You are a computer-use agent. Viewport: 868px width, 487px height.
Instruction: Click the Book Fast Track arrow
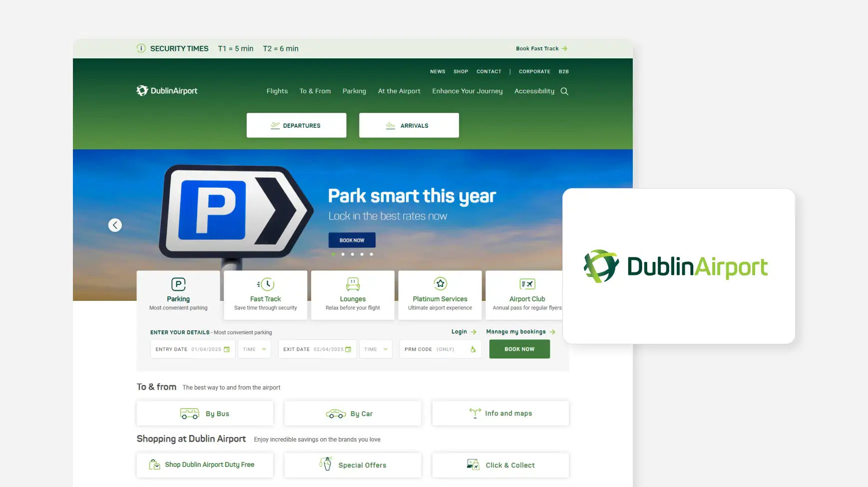pyautogui.click(x=564, y=48)
